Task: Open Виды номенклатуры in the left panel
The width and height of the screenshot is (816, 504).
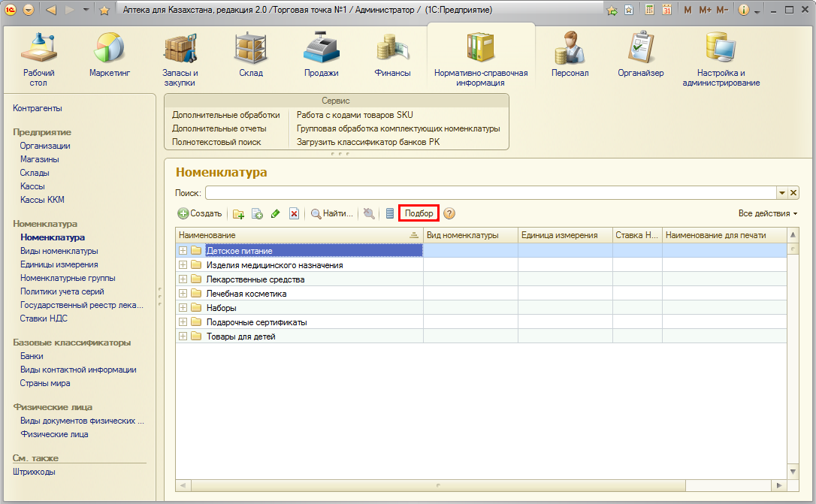Action: (x=59, y=251)
